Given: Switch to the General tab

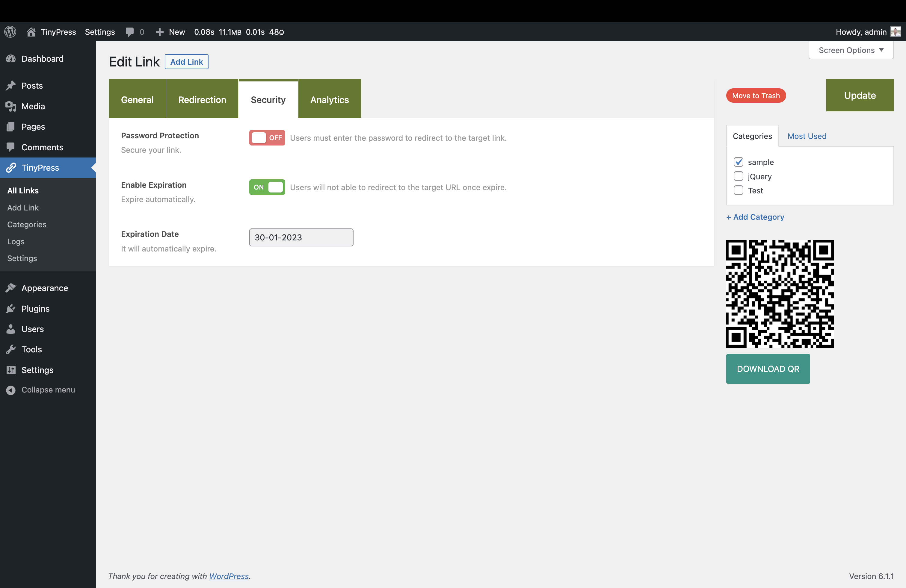Looking at the screenshot, I should [x=137, y=99].
